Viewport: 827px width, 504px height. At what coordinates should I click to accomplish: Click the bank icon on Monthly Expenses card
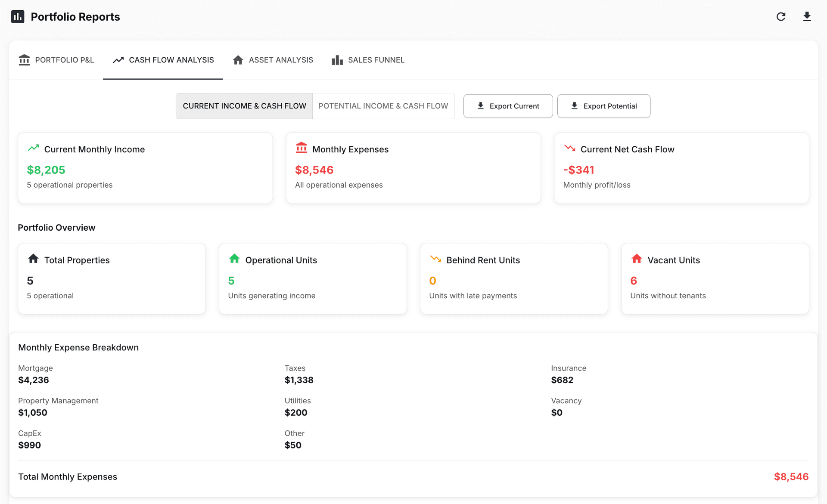pyautogui.click(x=302, y=148)
